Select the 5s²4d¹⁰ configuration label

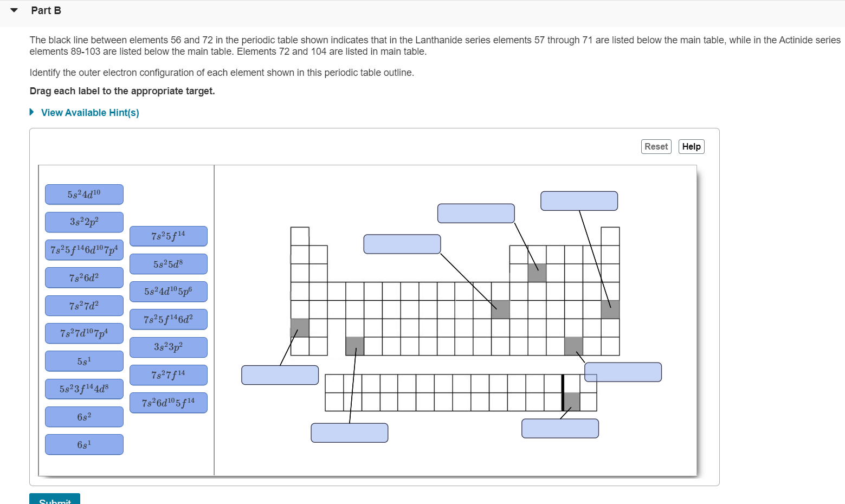pyautogui.click(x=84, y=194)
